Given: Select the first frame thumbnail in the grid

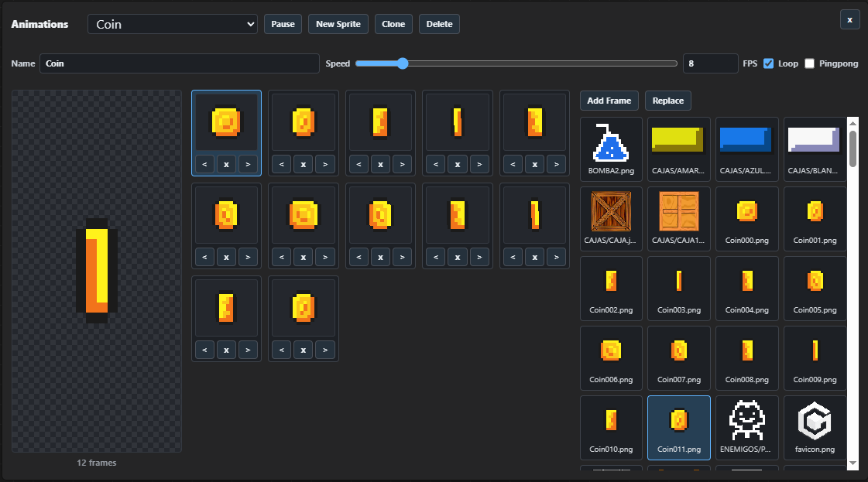Looking at the screenshot, I should pyautogui.click(x=226, y=122).
